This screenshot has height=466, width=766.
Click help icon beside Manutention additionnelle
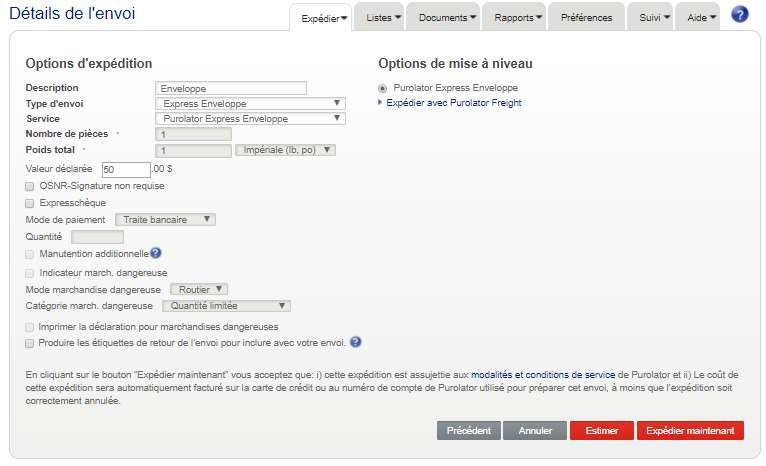(x=156, y=254)
